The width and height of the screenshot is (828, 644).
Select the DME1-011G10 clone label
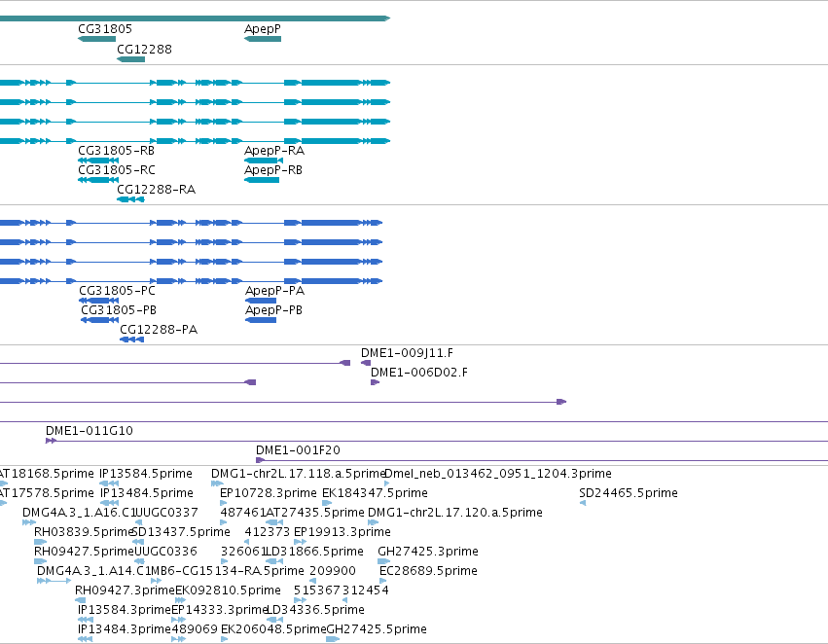click(x=90, y=431)
